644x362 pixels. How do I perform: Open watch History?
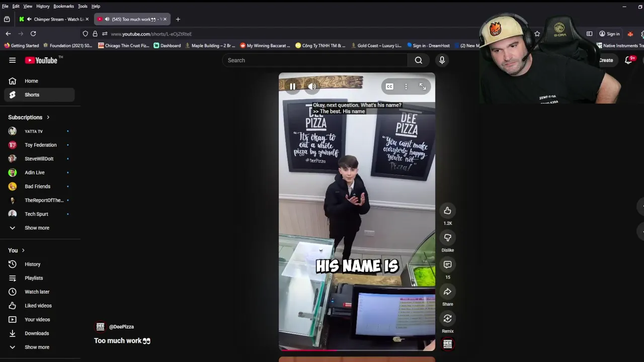point(39,264)
